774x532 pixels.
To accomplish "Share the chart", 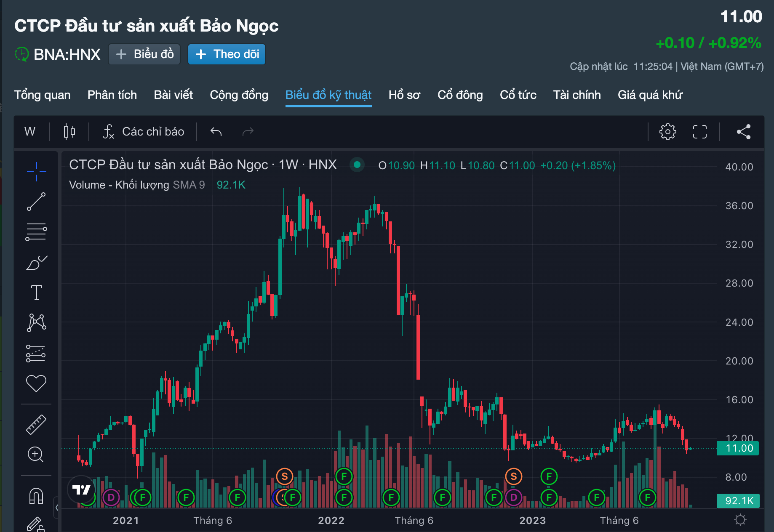I will coord(744,132).
